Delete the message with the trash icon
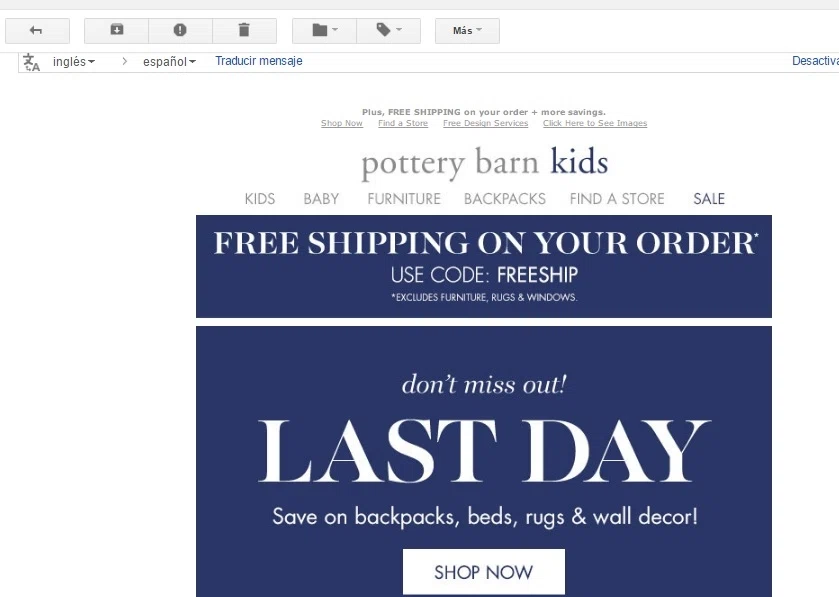The height and width of the screenshot is (597, 839). point(245,30)
